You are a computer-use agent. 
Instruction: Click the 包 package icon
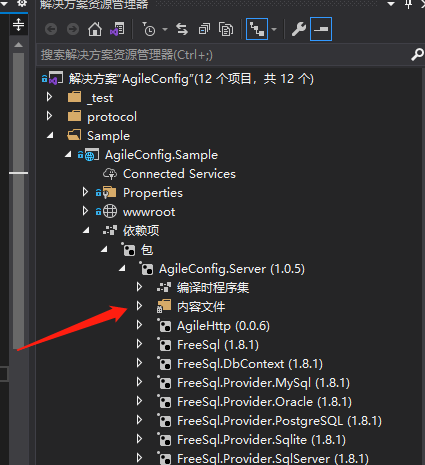(128, 250)
